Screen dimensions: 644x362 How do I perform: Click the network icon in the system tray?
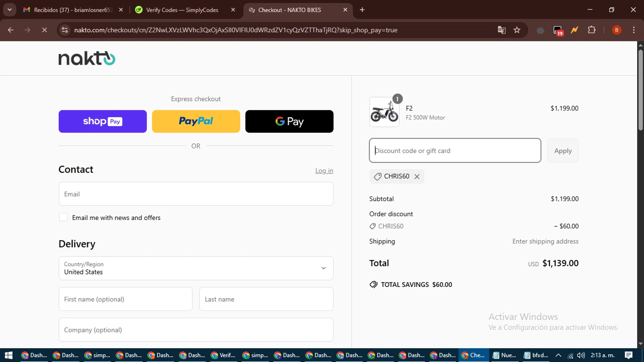pyautogui.click(x=570, y=355)
